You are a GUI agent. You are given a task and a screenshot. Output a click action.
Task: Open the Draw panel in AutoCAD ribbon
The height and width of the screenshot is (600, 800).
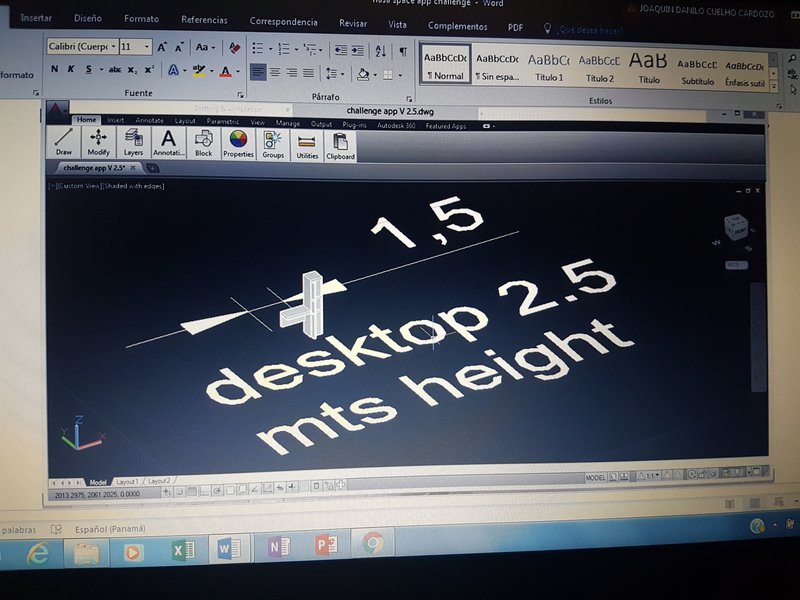(x=64, y=142)
